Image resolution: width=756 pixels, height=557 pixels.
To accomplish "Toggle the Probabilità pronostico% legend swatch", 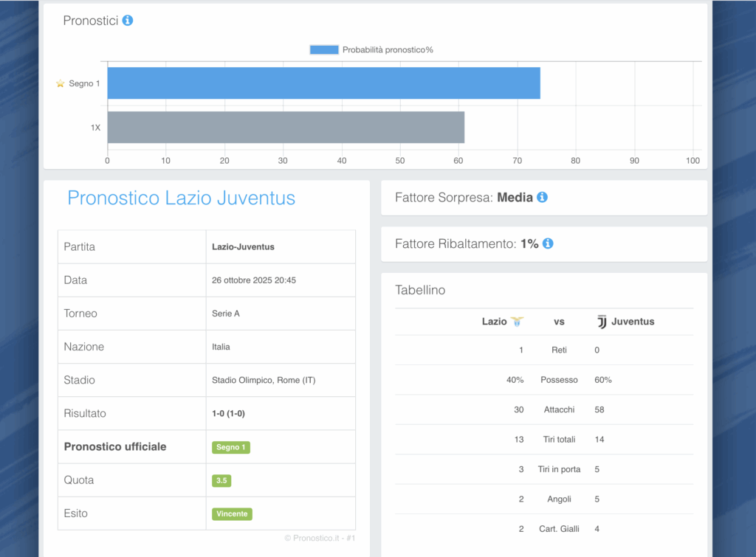I will [324, 49].
